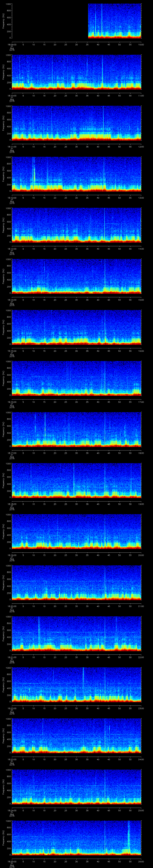Select the spectrogram plot beginning at 18:09:00
The width and height of the screenshot is (153, 868).
point(76,21)
